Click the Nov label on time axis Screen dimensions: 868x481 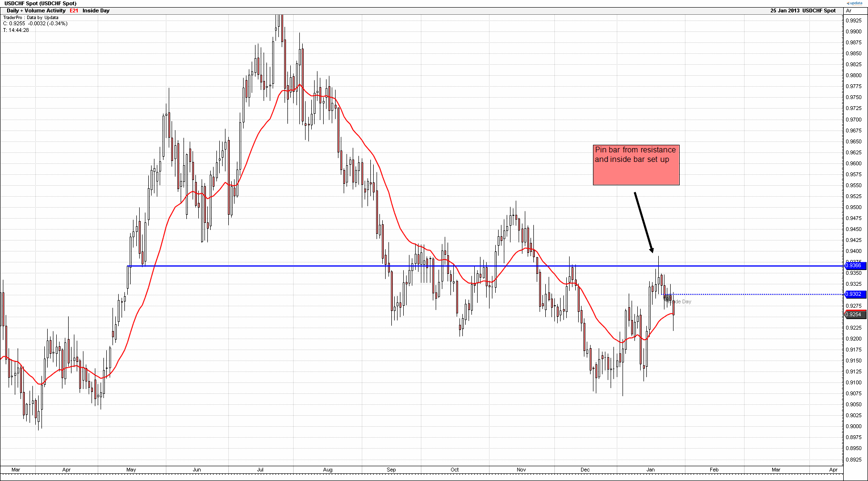coord(521,470)
